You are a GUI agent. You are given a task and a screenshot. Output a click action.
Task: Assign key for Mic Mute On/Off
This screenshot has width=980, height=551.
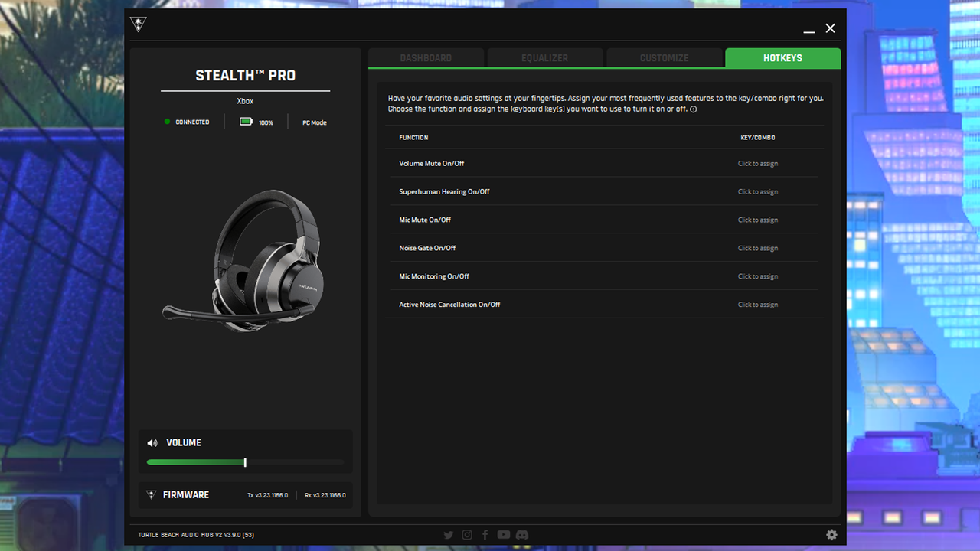tap(758, 220)
